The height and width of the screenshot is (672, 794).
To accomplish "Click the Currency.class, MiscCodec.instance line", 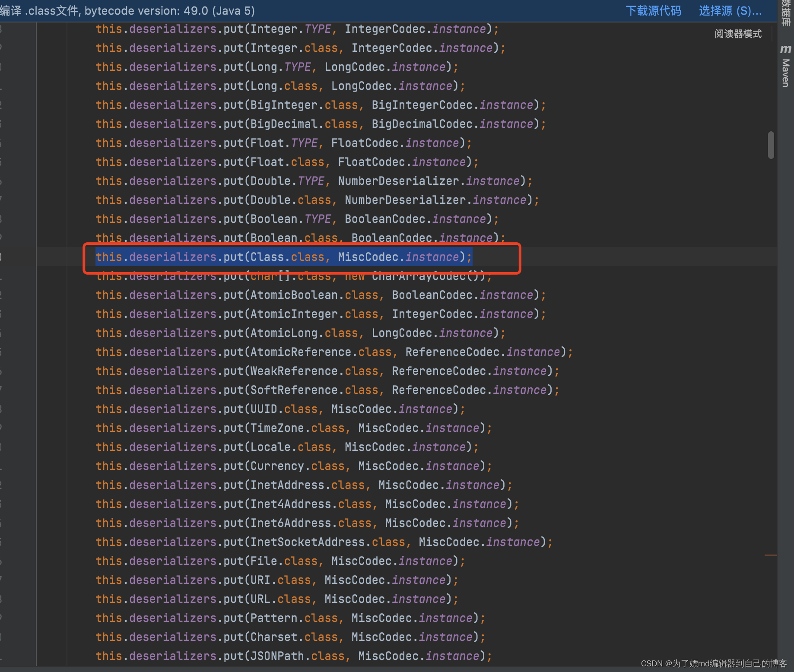I will click(294, 466).
